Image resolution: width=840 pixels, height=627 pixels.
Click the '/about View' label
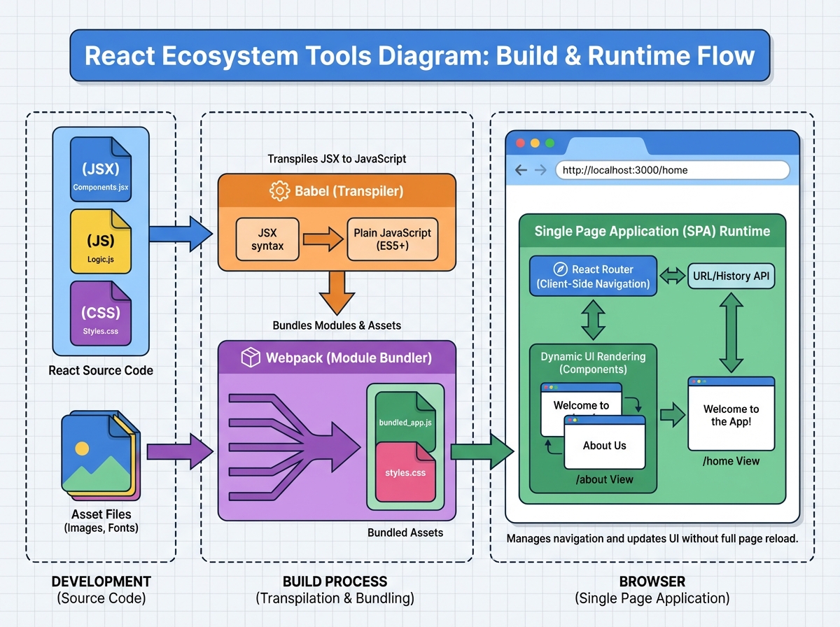coord(604,479)
